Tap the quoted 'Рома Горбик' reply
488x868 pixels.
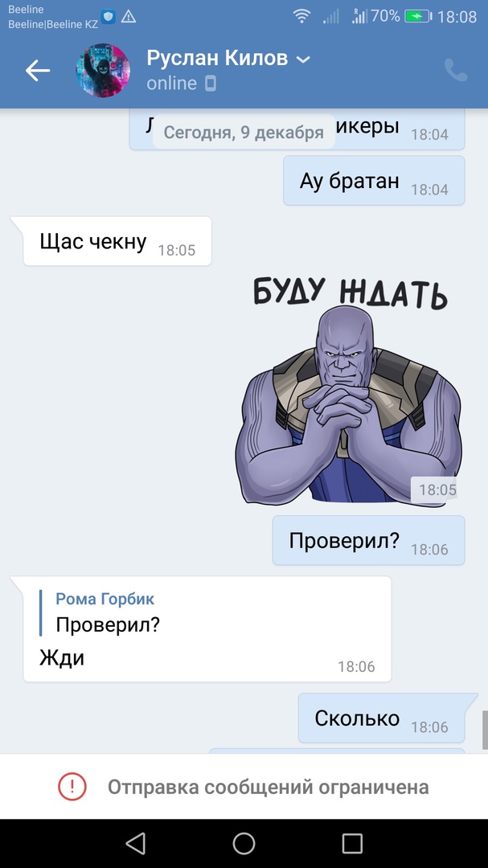coord(105,612)
